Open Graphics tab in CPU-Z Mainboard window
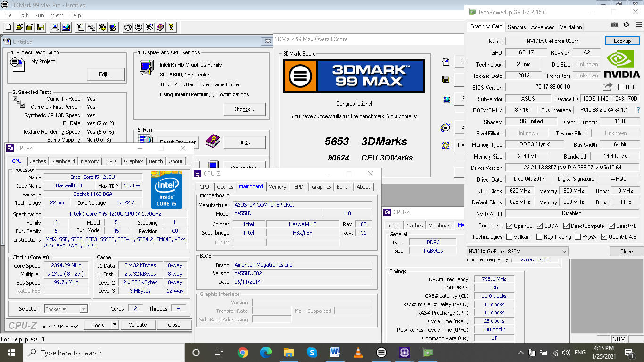 click(322, 187)
